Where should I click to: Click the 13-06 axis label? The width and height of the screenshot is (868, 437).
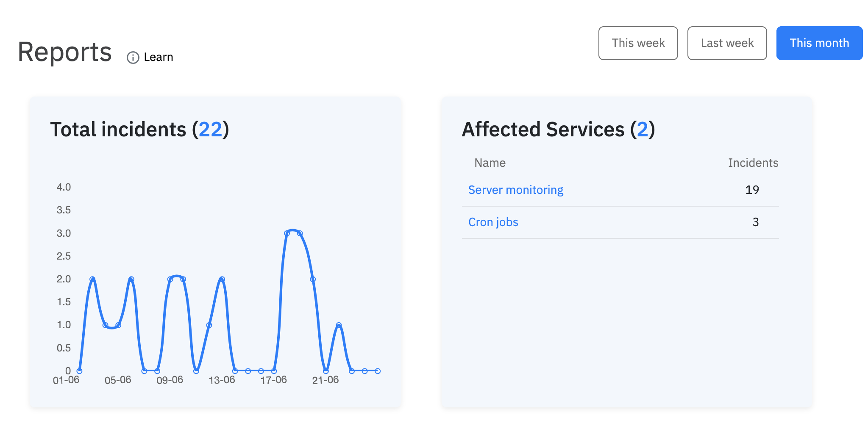click(x=222, y=380)
